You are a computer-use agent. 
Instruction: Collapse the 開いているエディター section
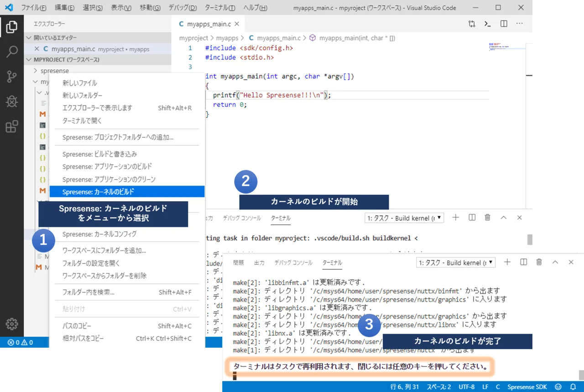(98, 38)
